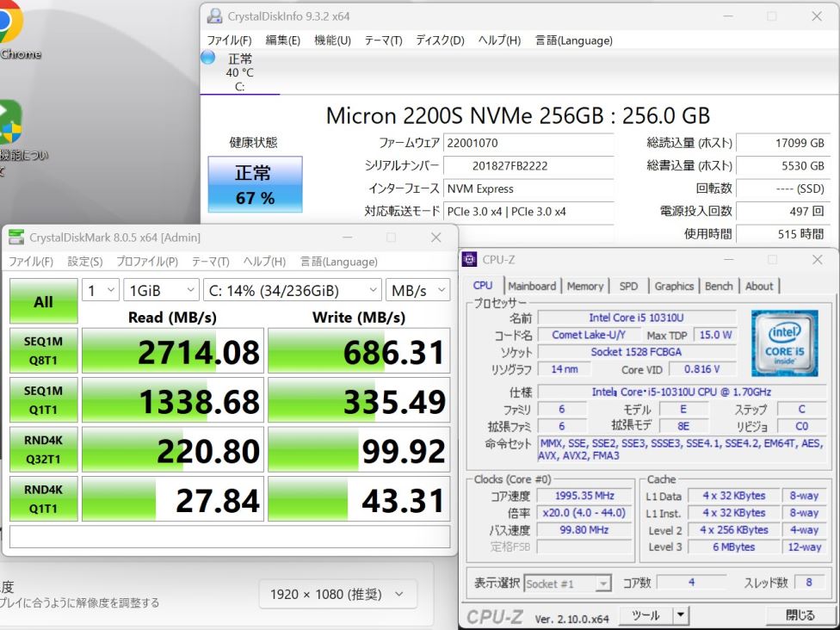
Task: Start all benchmarks with the All button
Action: 43,301
